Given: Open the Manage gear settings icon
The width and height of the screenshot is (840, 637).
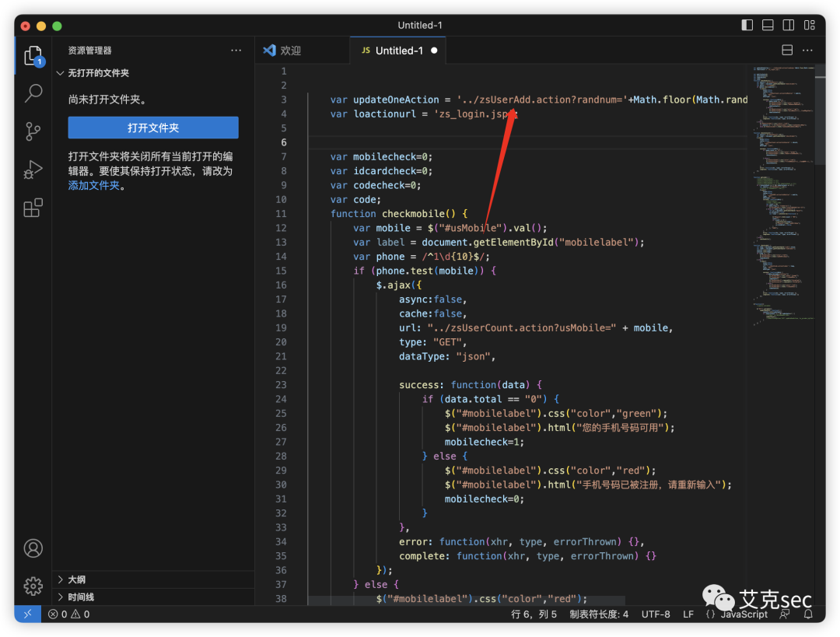Looking at the screenshot, I should click(x=33, y=586).
